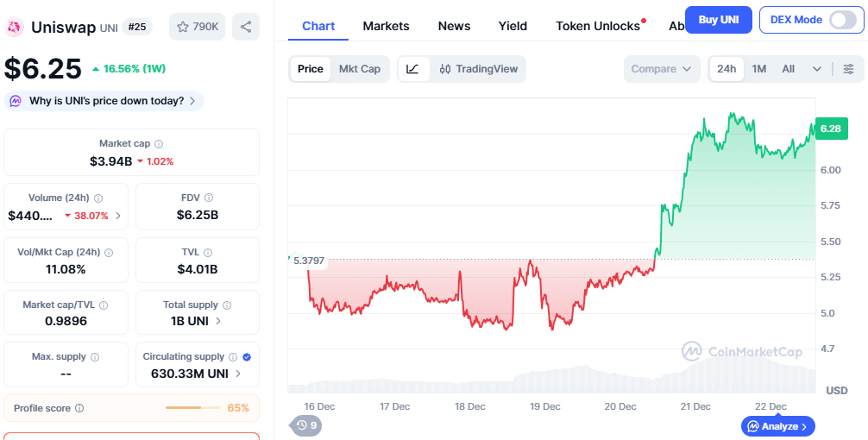
Task: Open Circulating supply info icon
Action: (233, 357)
